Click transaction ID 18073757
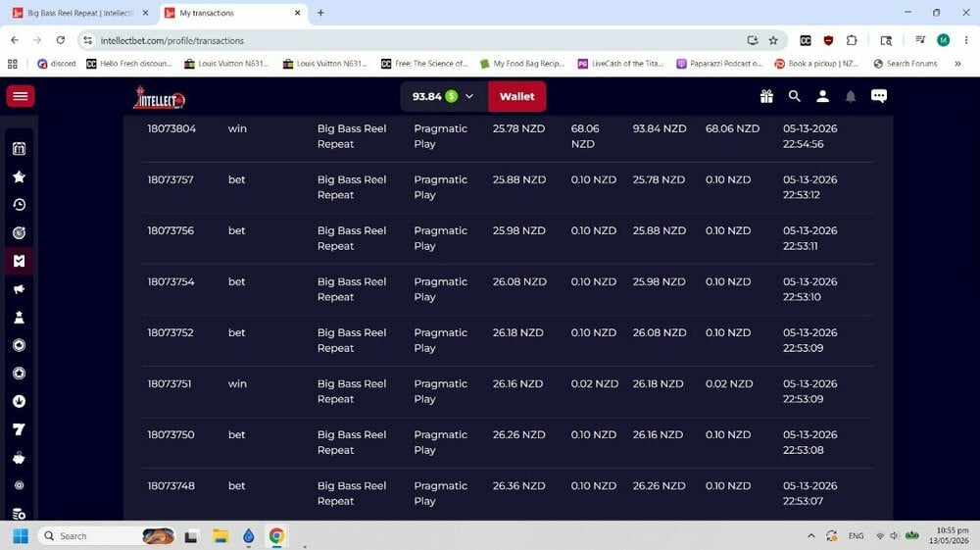The image size is (980, 550). click(x=171, y=180)
